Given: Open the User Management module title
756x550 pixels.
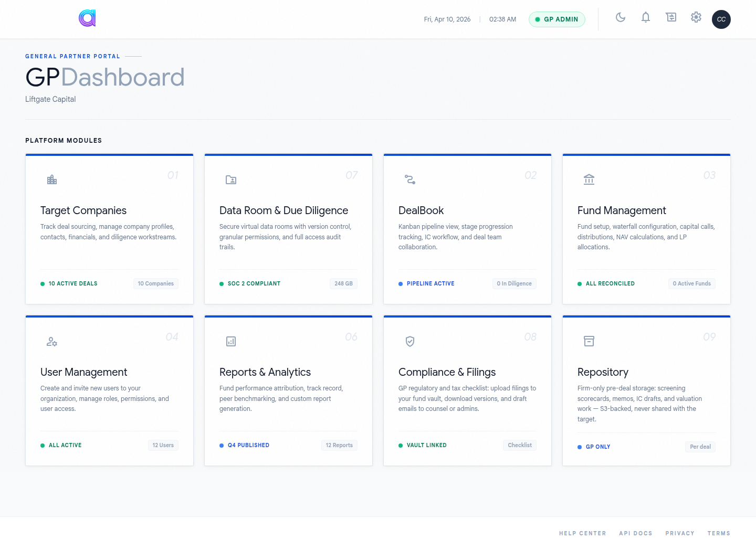Looking at the screenshot, I should (83, 372).
